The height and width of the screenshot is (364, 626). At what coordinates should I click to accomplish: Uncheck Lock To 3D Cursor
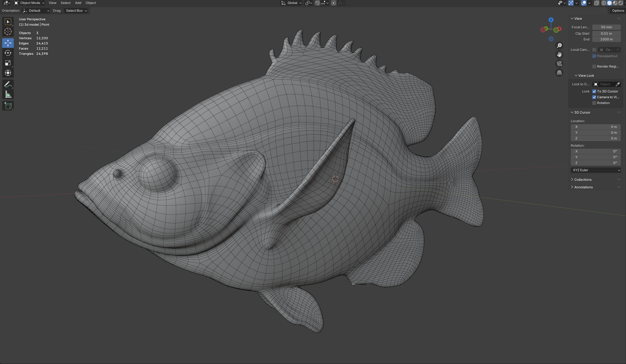pos(594,91)
